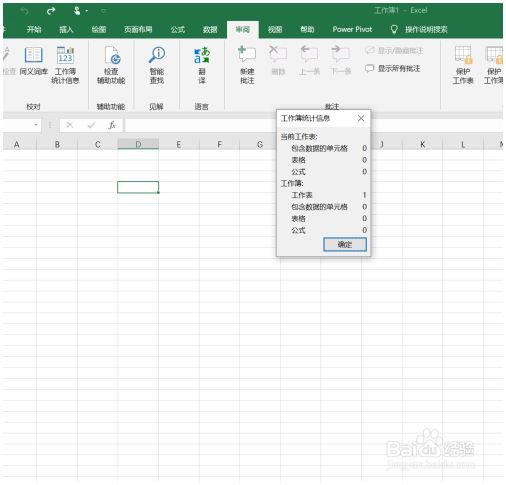Open Customize Quick Access Toolbar dropdown

tap(104, 11)
